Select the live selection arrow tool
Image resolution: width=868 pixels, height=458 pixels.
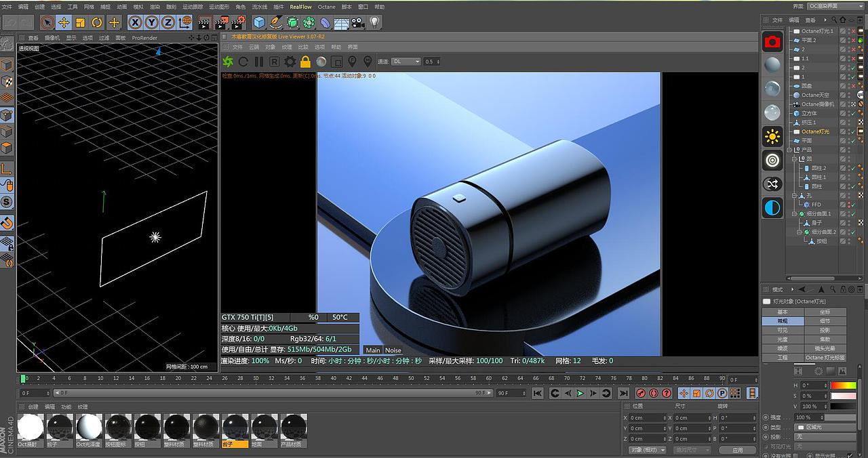[x=47, y=22]
